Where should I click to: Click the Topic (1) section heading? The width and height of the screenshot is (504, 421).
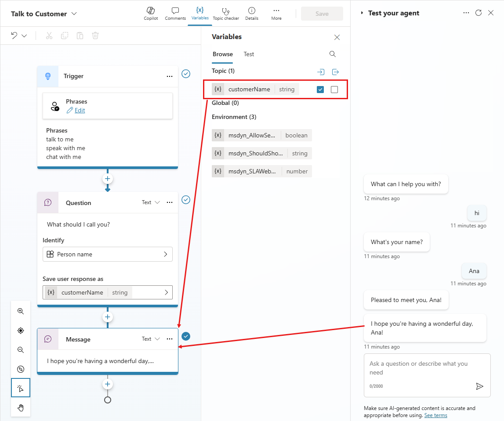pos(223,71)
